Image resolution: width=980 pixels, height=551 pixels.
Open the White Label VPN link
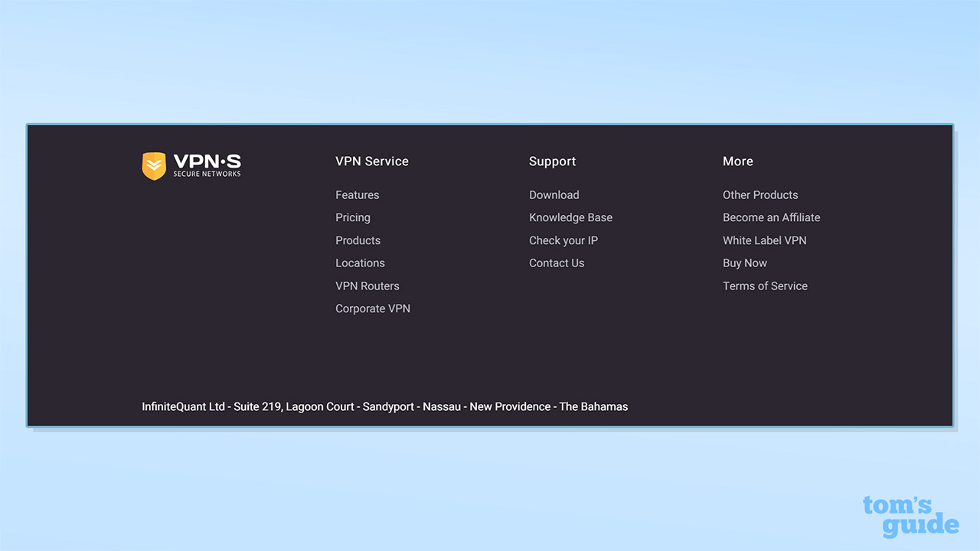(764, 240)
